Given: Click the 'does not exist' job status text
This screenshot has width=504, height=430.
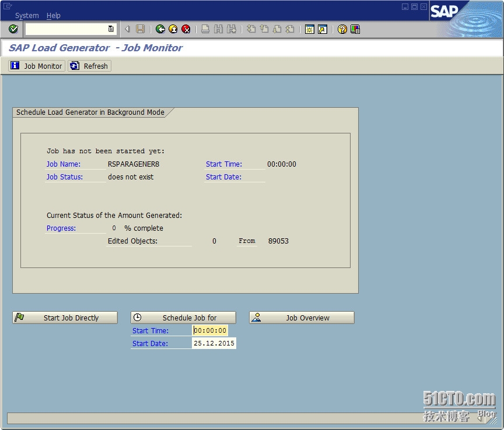Looking at the screenshot, I should click(131, 177).
